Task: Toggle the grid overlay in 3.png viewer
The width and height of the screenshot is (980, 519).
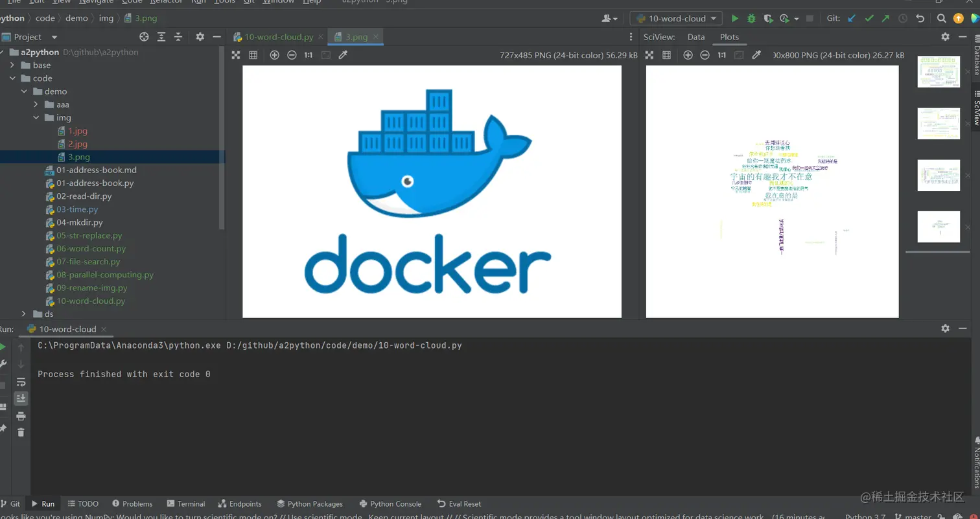Action: [x=253, y=55]
